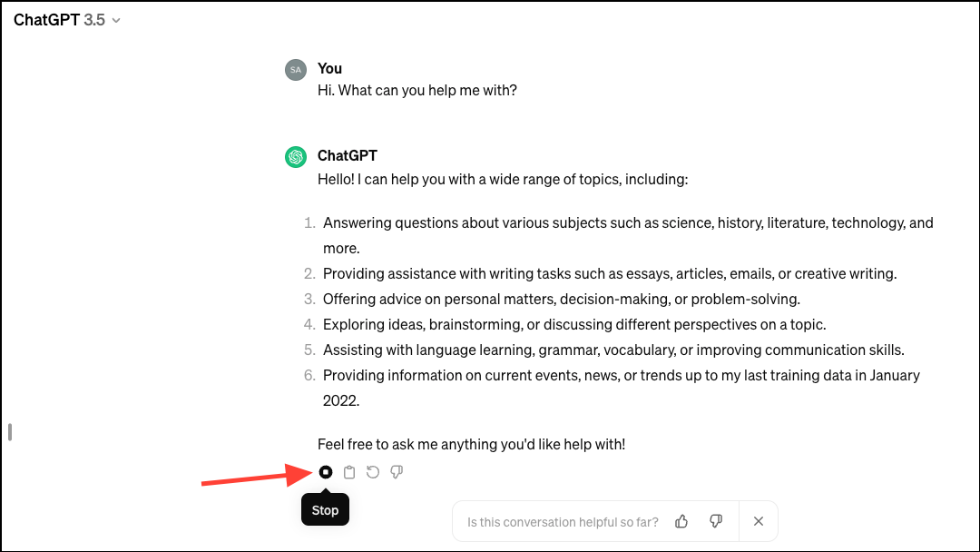Click list item about Offering advice on personal matters
This screenshot has height=552, width=980.
click(x=562, y=299)
